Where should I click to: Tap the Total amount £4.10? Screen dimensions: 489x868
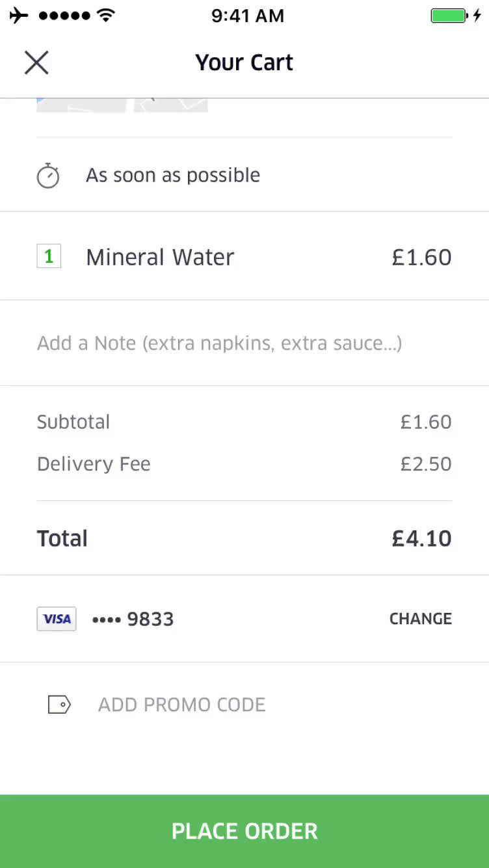point(421,539)
